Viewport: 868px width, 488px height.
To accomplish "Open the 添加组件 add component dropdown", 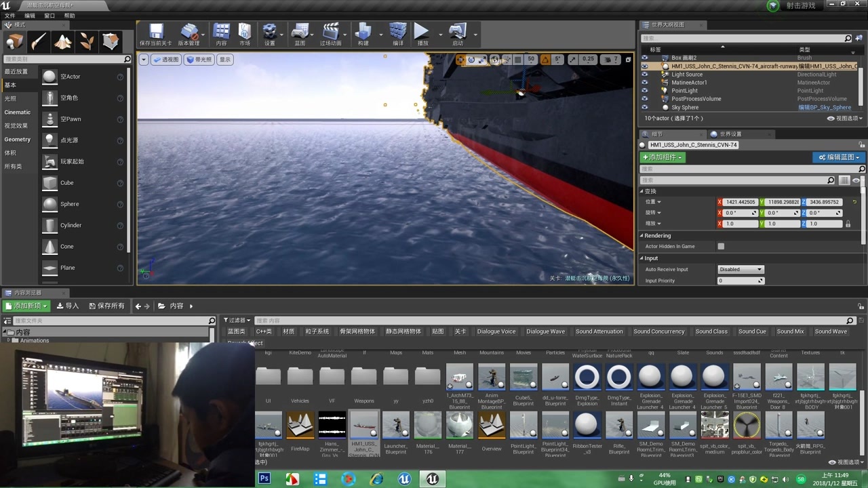I will click(663, 157).
